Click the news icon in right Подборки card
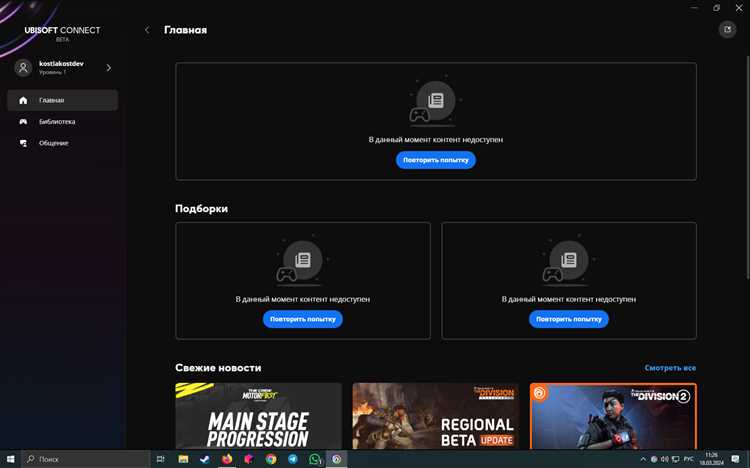The height and width of the screenshot is (468, 750). click(568, 260)
